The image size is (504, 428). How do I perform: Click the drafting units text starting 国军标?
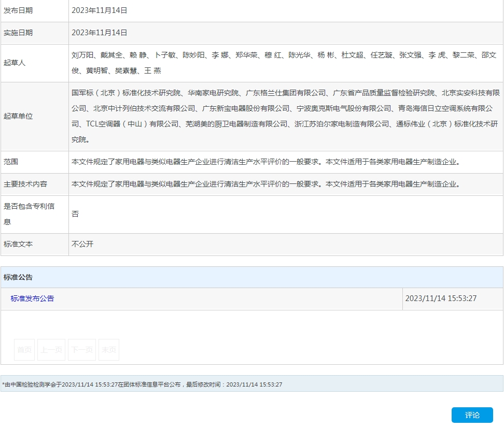click(285, 116)
